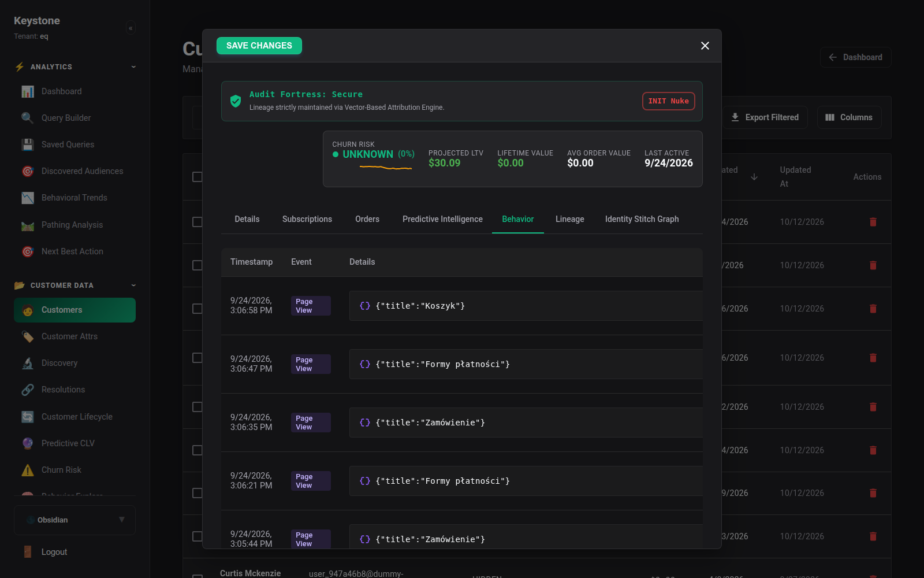Image resolution: width=924 pixels, height=578 pixels.
Task: Click the Page View badge at 3:06:58 PM
Action: coord(311,306)
